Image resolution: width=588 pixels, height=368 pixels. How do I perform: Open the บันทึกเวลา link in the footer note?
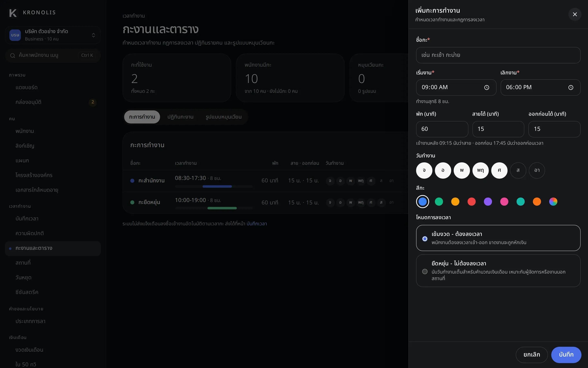(257, 224)
